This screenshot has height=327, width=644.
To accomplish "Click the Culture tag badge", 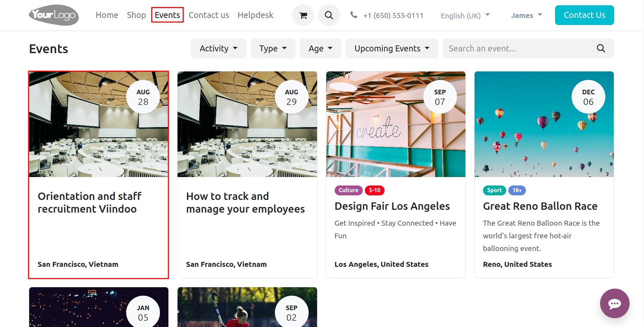I will click(x=348, y=190).
